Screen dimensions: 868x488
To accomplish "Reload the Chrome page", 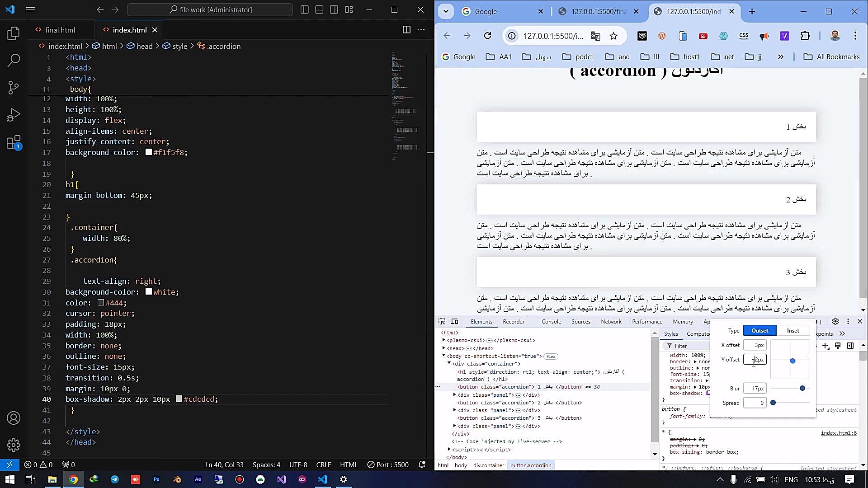I will 487,36.
